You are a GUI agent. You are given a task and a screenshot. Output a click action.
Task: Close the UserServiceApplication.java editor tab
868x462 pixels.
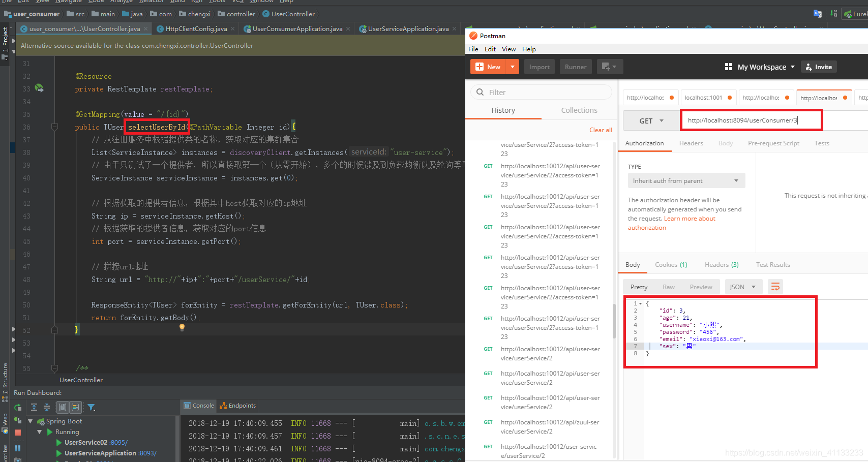click(x=454, y=29)
